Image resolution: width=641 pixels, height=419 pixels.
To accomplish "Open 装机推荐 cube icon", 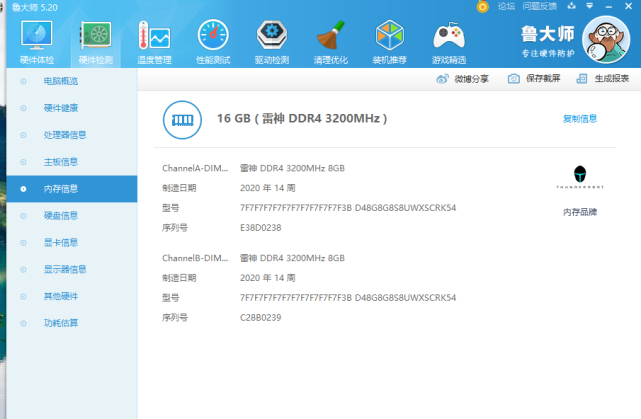I will (390, 43).
